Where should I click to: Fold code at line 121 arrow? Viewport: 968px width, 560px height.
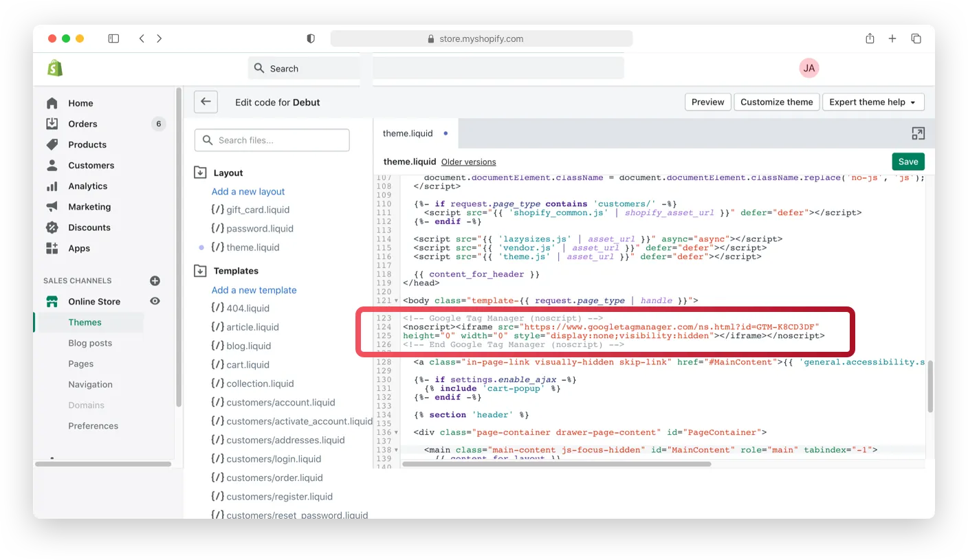(397, 301)
